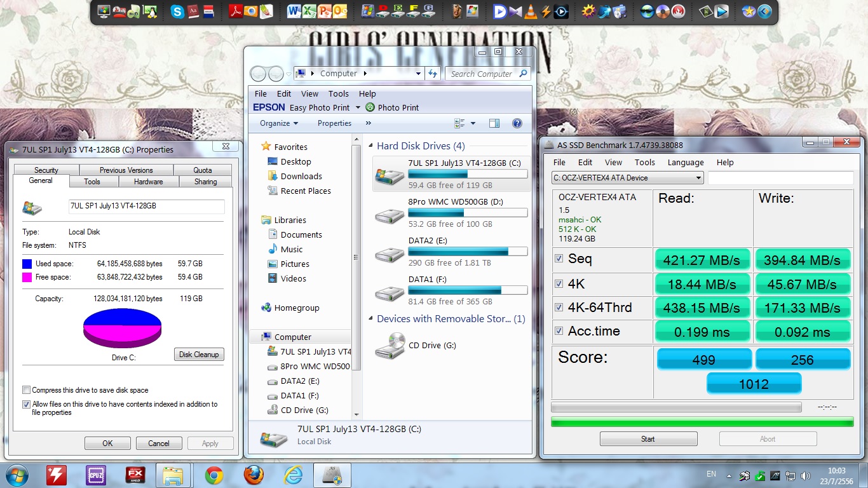Image resolution: width=868 pixels, height=488 pixels.
Task: Open Downloads in the Favorites list
Action: [301, 176]
